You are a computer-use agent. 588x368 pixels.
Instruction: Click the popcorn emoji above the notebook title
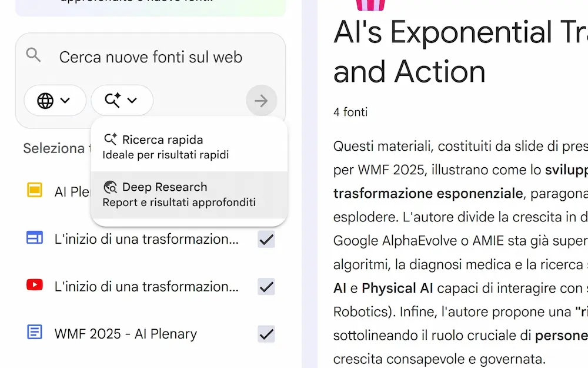pos(370,5)
